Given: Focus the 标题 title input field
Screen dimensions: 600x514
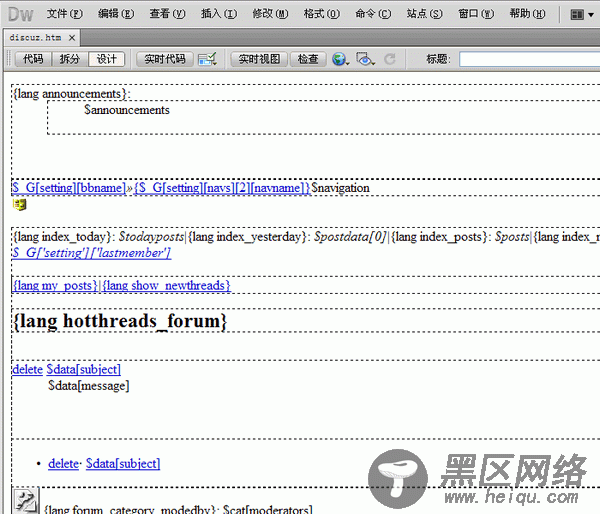Looking at the screenshot, I should pos(529,59).
